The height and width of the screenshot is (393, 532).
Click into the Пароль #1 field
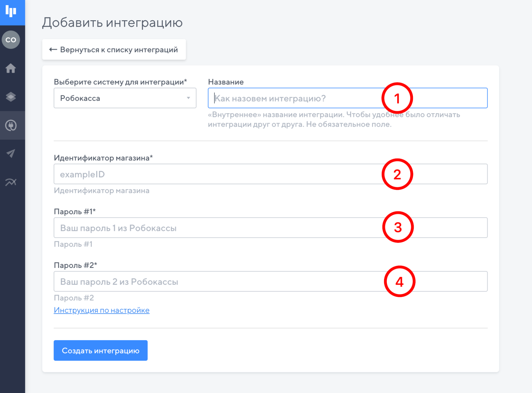point(215,228)
